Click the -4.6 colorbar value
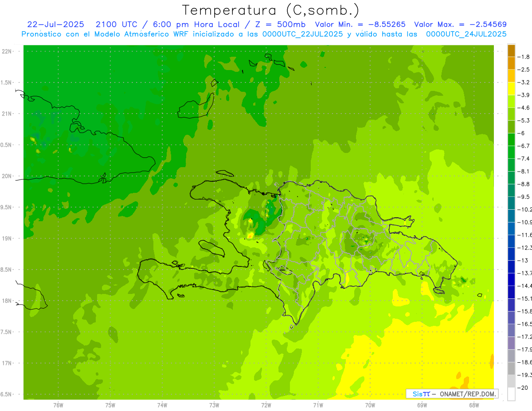The height and width of the screenshot is (411, 532). [x=524, y=108]
